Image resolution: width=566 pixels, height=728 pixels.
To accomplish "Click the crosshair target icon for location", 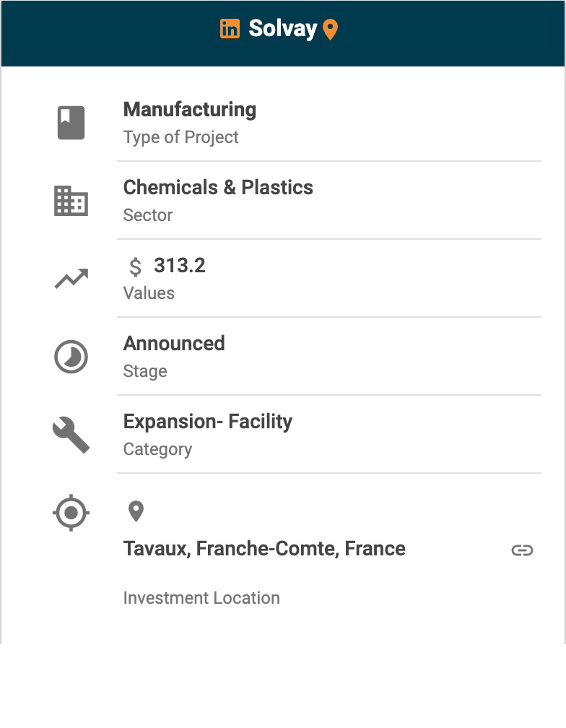I will click(x=71, y=513).
